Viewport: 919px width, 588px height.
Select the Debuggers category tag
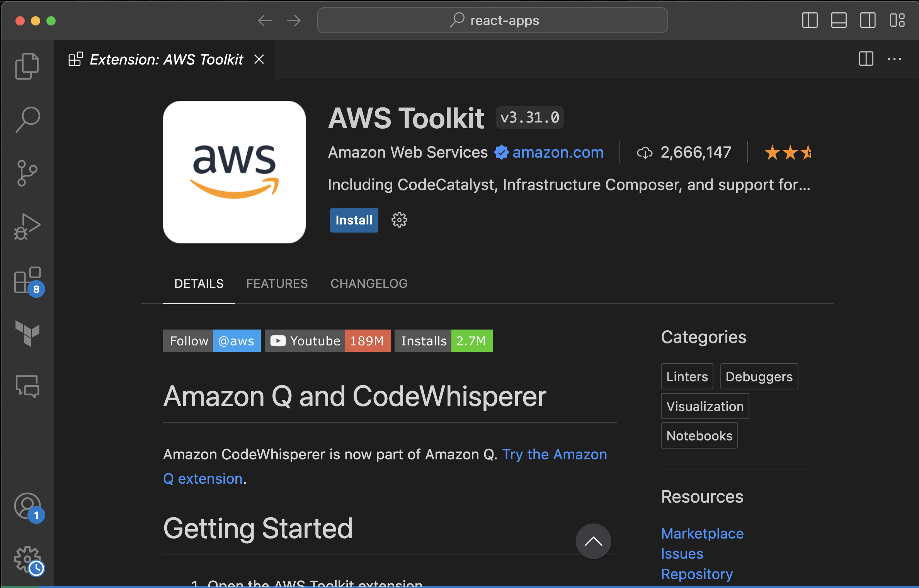click(759, 376)
